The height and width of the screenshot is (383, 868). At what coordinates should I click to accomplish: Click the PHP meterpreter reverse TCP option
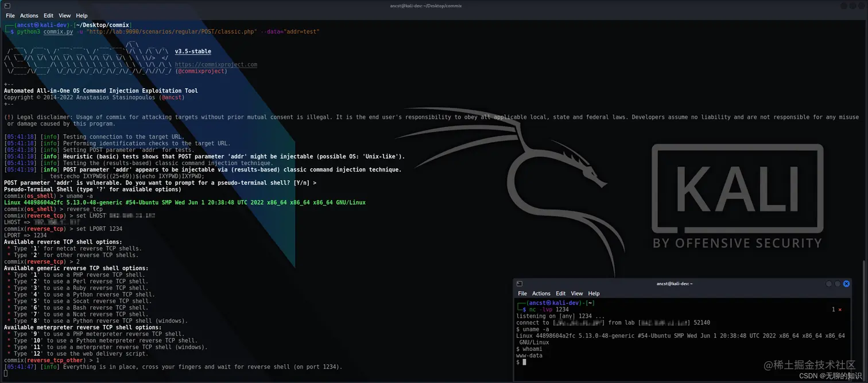[96, 334]
